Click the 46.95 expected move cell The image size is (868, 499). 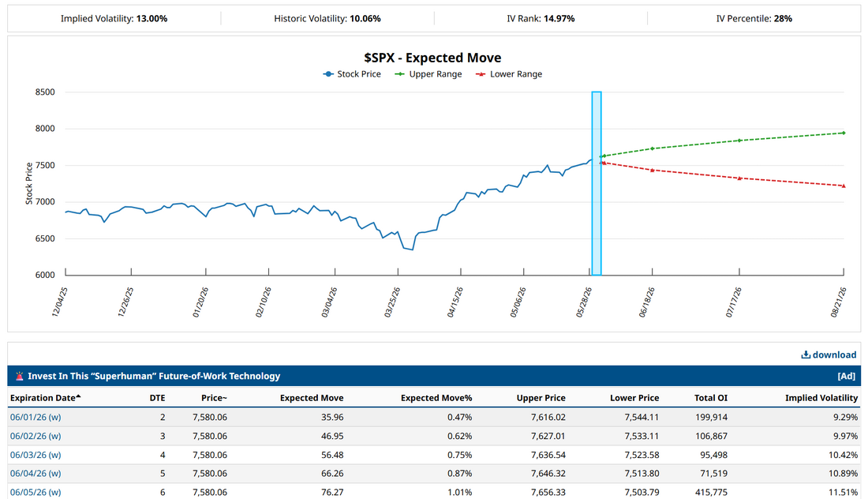332,436
